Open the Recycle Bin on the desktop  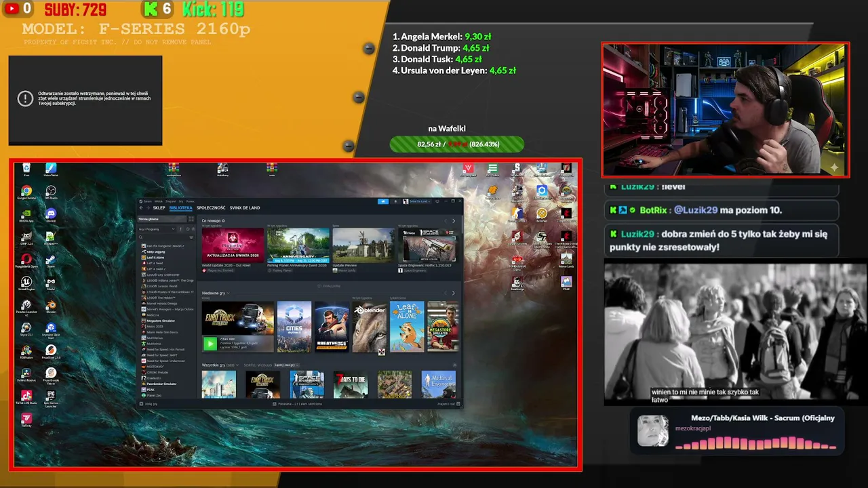click(26, 169)
